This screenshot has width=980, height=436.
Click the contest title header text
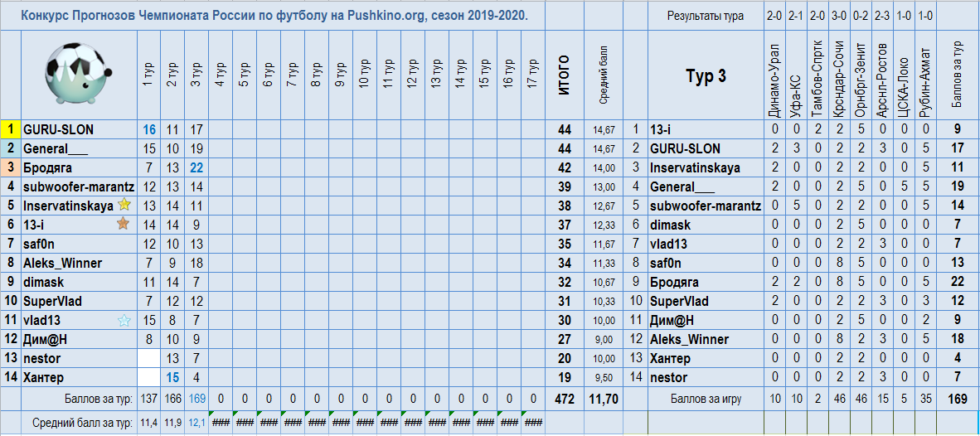(273, 16)
